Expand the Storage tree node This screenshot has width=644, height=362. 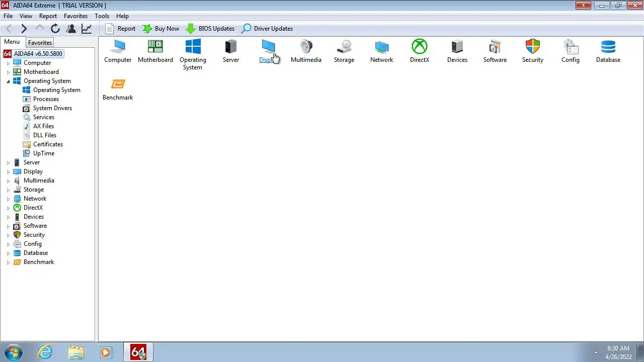point(8,190)
